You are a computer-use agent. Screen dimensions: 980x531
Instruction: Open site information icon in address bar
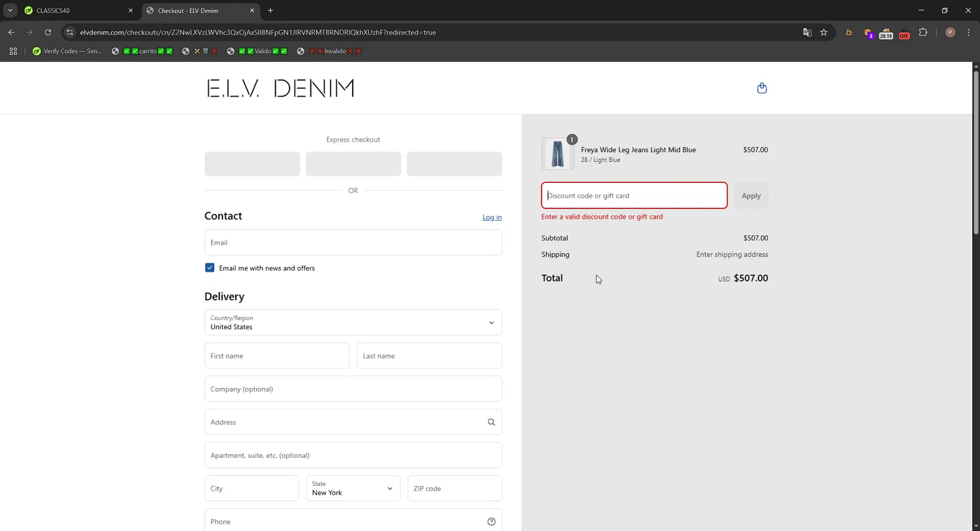point(70,32)
